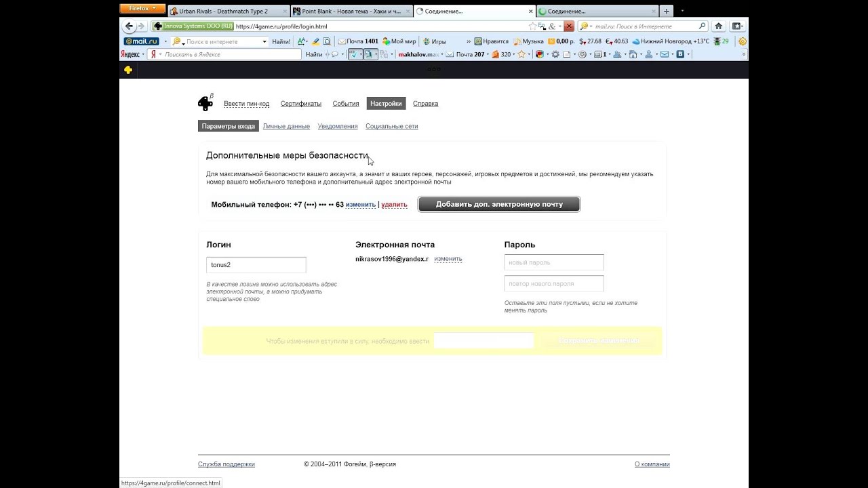Click the browser back arrow button
Image resolution: width=868 pixels, height=488 pixels.
(129, 26)
